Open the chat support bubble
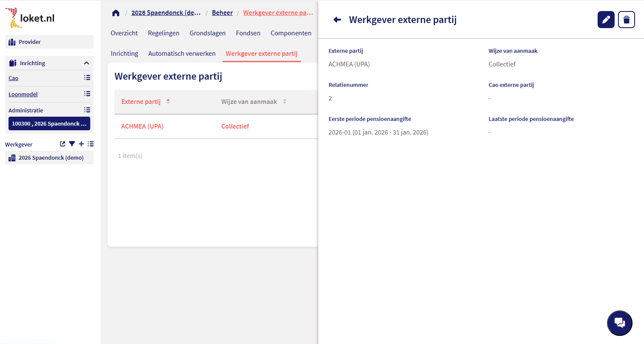This screenshot has width=644, height=344. point(619,323)
